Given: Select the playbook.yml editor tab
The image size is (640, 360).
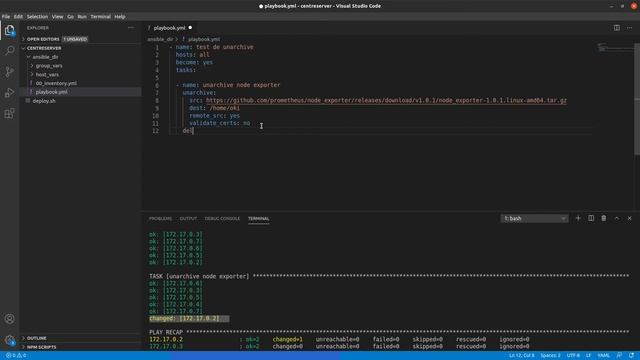Looking at the screenshot, I should pos(170,28).
